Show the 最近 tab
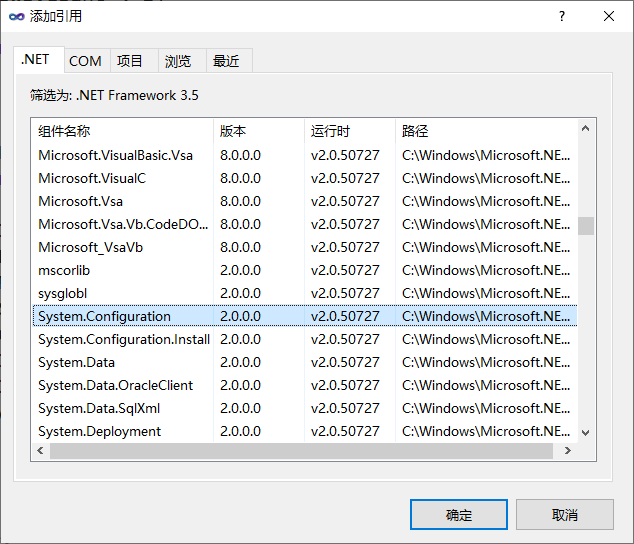 (229, 61)
